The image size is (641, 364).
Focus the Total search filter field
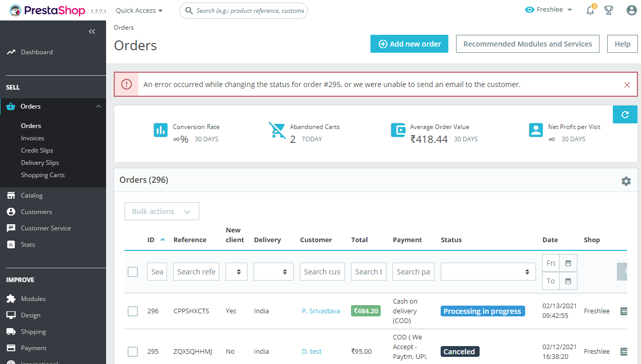tap(369, 272)
